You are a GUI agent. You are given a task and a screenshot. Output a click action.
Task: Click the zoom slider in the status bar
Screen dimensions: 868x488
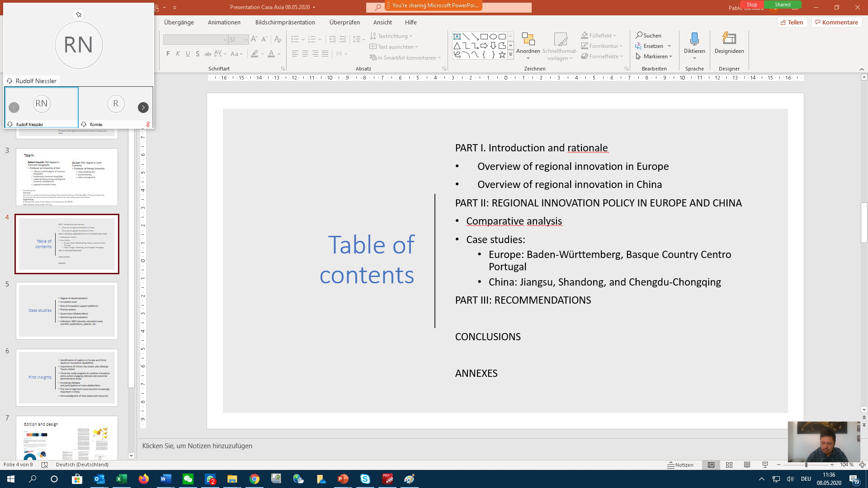(806, 465)
